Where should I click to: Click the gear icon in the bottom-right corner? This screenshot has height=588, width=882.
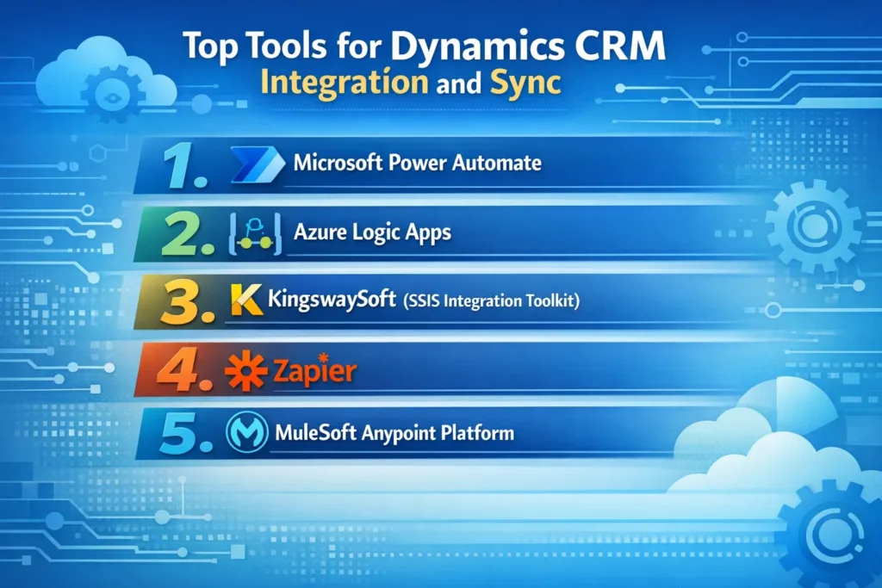825,528
